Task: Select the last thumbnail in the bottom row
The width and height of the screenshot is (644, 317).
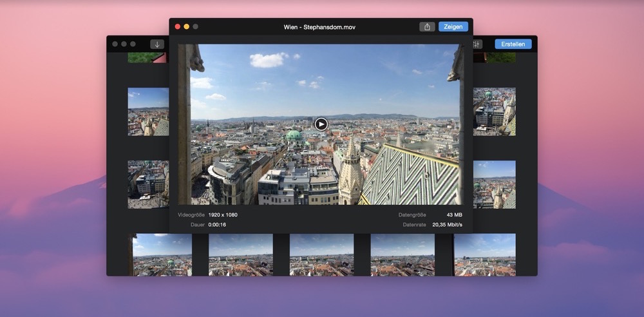Action: click(x=484, y=255)
